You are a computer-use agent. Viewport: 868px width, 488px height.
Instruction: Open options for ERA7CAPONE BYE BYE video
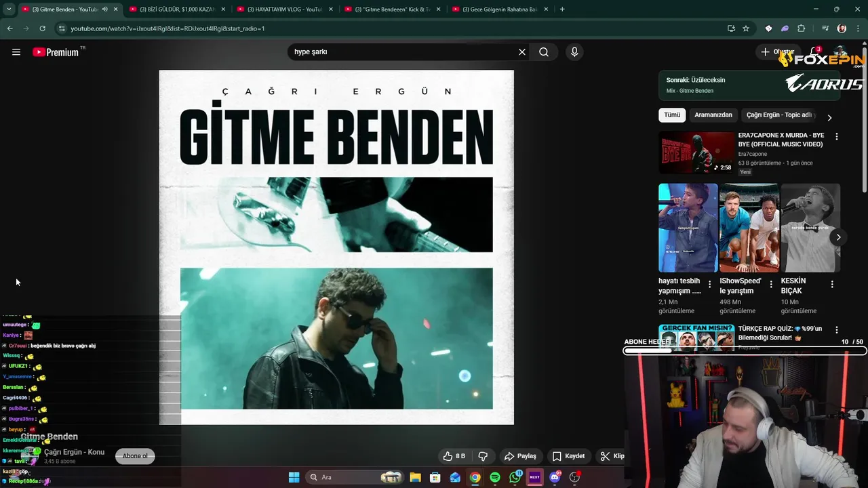(836, 136)
